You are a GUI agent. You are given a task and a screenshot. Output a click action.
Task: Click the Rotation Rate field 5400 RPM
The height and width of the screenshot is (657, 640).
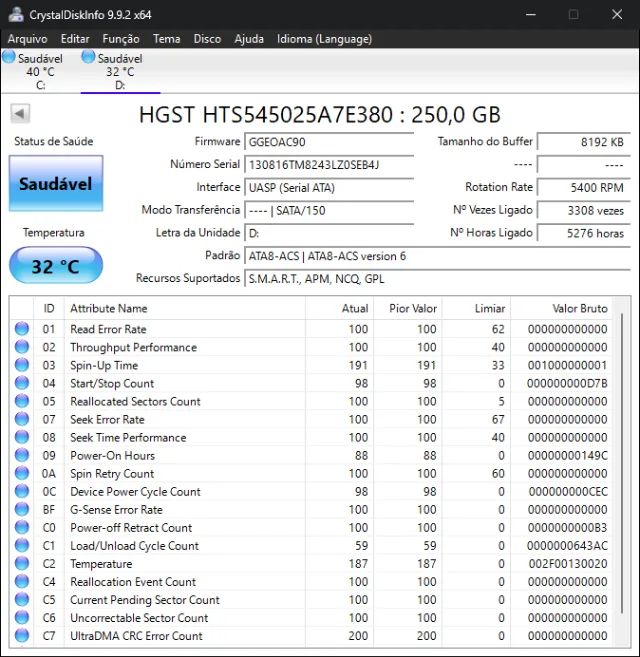point(583,187)
